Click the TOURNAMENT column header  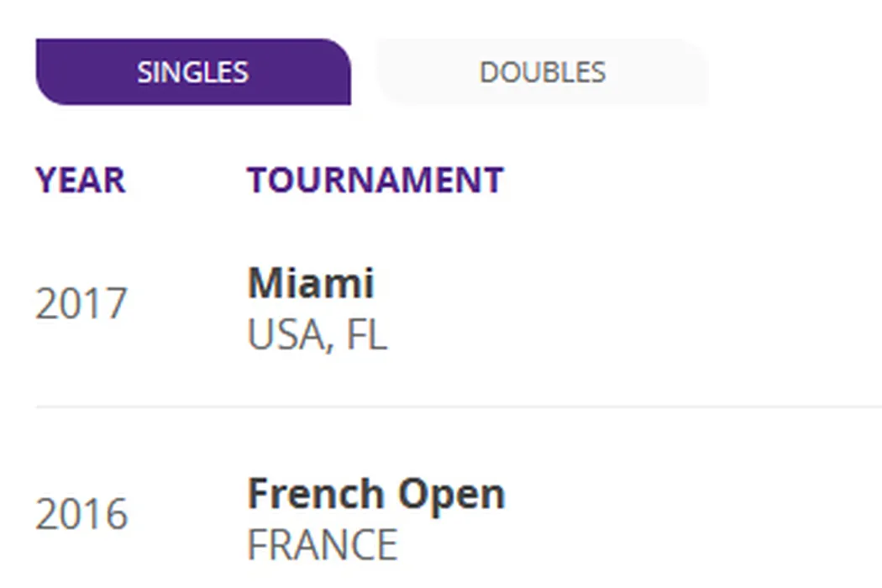point(375,181)
